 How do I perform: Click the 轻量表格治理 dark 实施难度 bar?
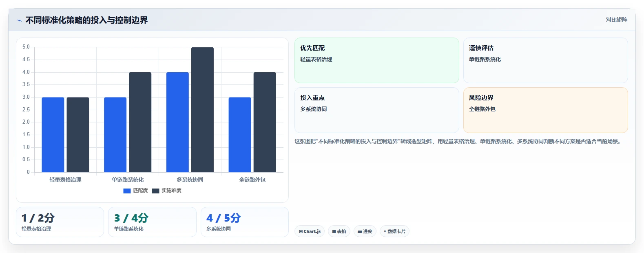(78, 135)
